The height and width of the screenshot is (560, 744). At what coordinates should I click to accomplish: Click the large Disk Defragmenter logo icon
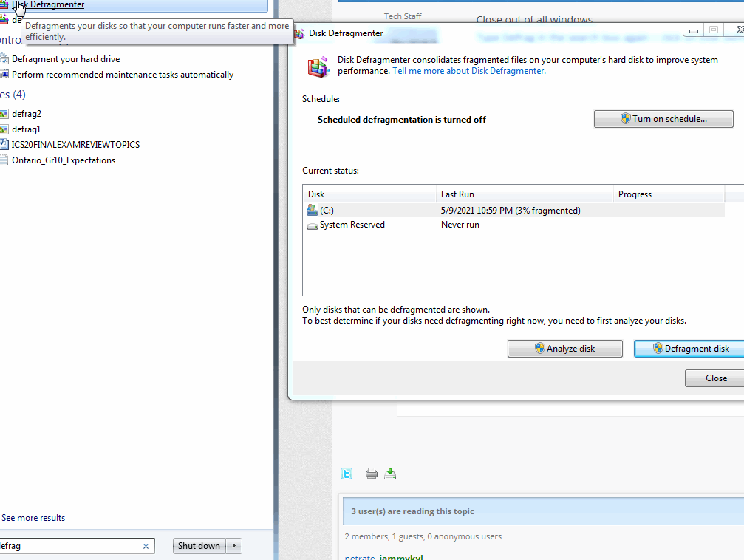click(318, 67)
